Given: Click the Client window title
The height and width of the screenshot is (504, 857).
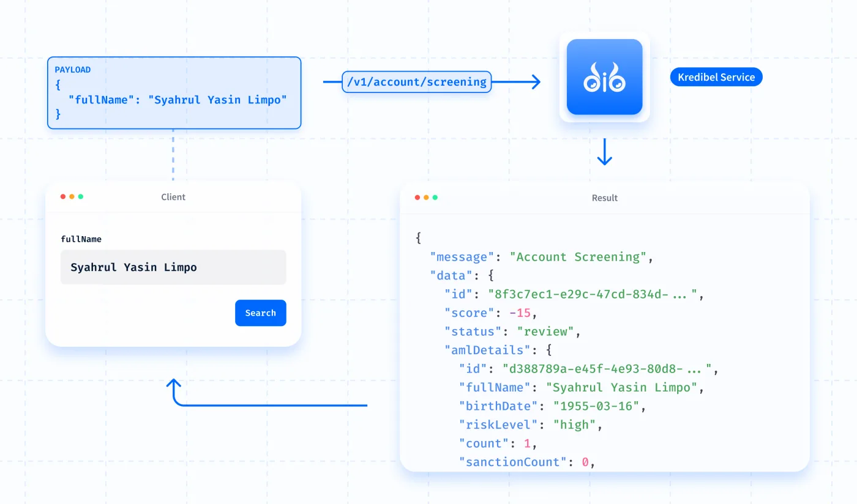Looking at the screenshot, I should click(x=173, y=197).
